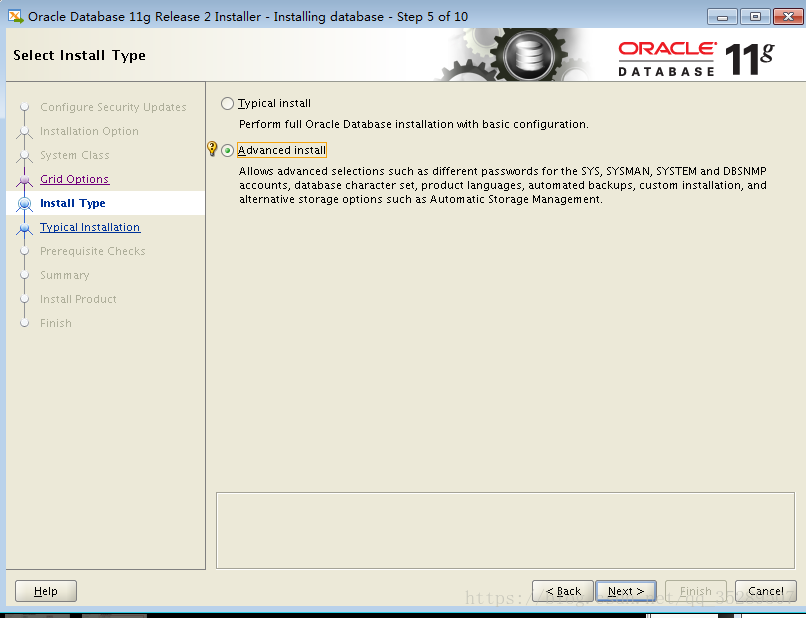Select the Install Type step in the sidebar
The height and width of the screenshot is (618, 806).
72,203
